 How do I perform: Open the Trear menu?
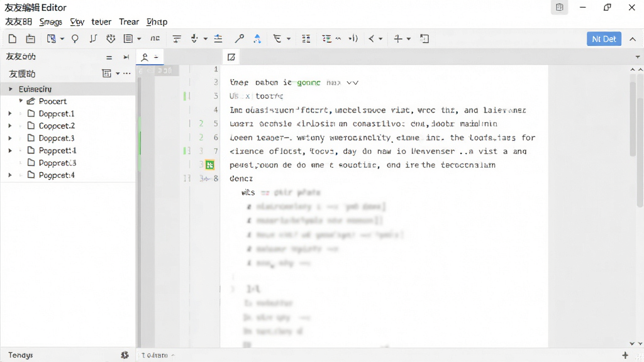click(x=129, y=22)
